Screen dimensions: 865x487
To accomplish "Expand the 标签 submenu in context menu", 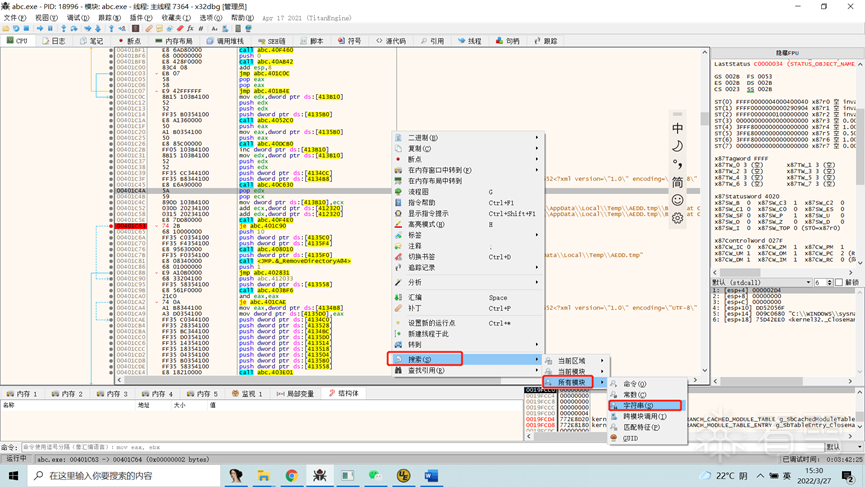I will pyautogui.click(x=468, y=235).
